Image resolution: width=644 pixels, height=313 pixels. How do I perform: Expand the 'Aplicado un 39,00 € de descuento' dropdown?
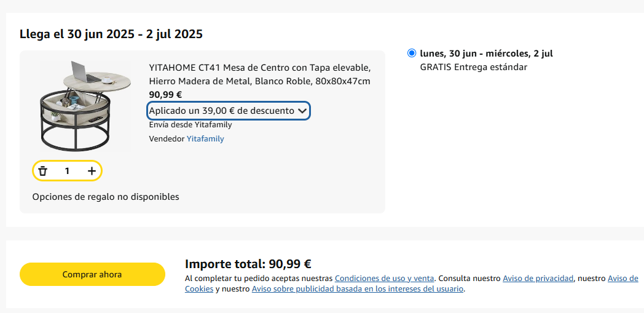tap(229, 111)
